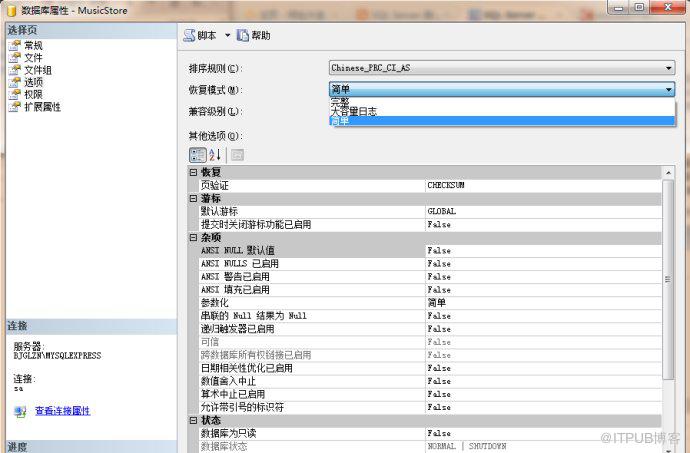Click the property pages icon
The width and height of the screenshot is (690, 453).
[x=237, y=155]
